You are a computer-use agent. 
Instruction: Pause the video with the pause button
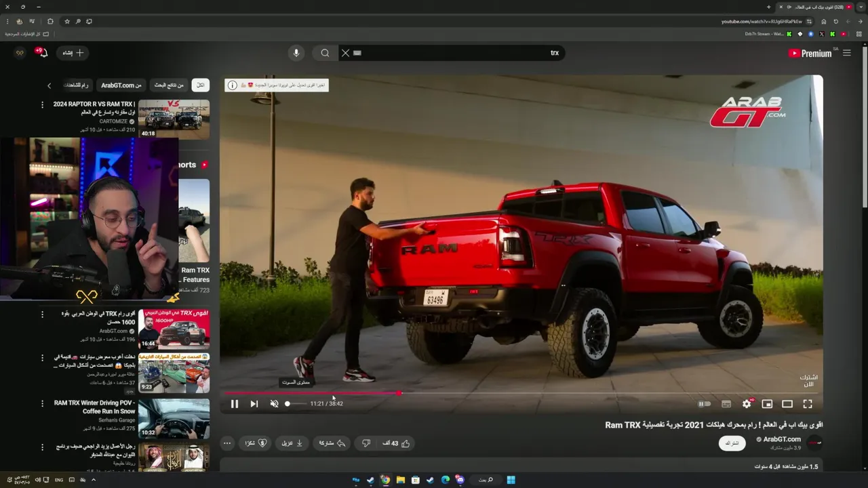pyautogui.click(x=234, y=404)
